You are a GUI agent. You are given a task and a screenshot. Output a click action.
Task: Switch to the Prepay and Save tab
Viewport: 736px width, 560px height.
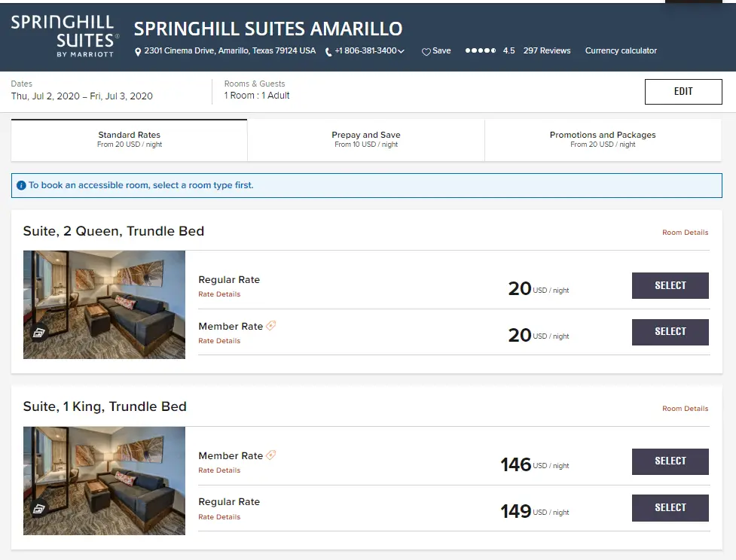[366, 139]
